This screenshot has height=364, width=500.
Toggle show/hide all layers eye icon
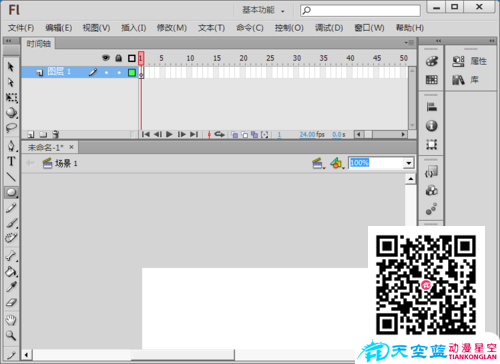106,58
